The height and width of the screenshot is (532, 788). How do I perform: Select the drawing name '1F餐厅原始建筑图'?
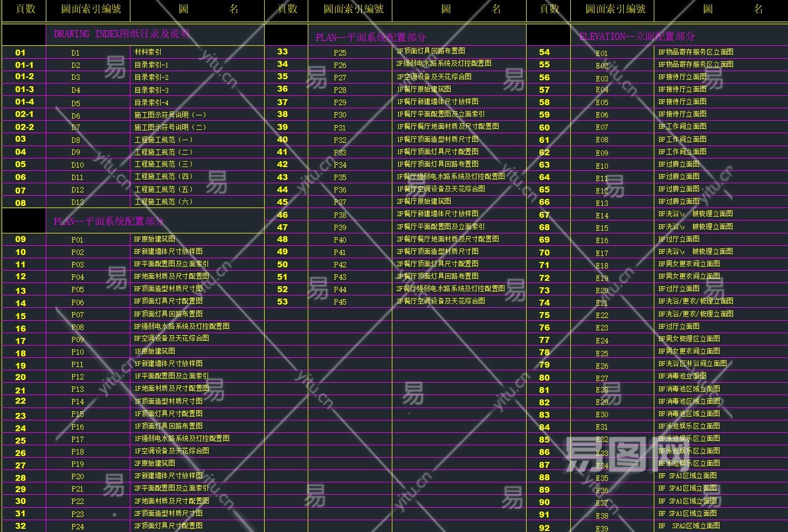(x=424, y=89)
